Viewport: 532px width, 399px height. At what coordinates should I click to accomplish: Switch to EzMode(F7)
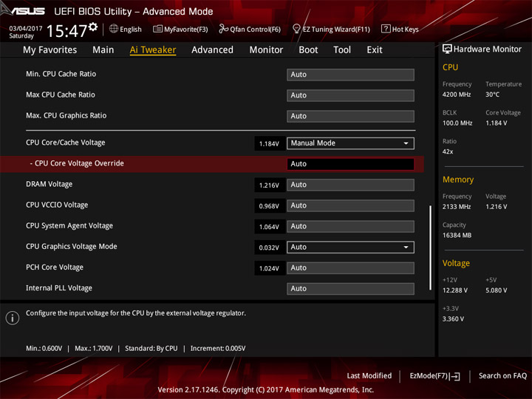tap(434, 376)
